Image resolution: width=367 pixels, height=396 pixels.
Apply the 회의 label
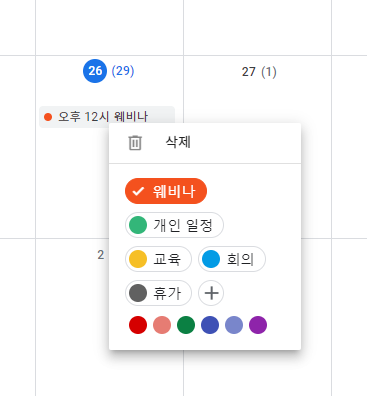coord(232,259)
